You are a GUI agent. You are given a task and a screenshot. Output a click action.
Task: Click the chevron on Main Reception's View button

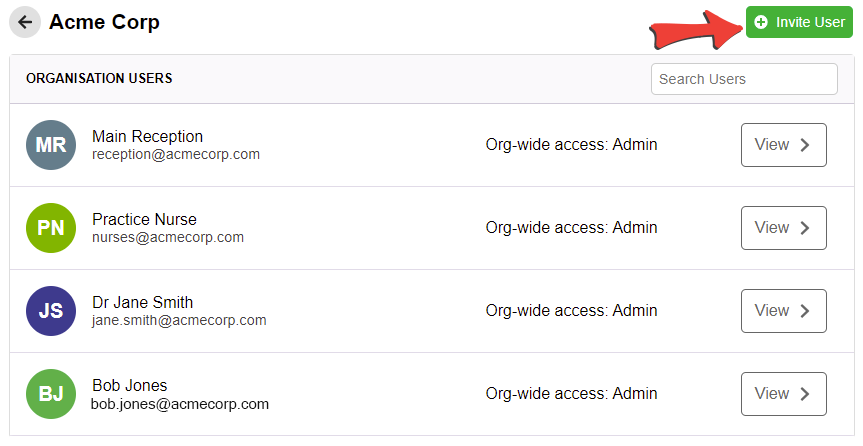805,145
